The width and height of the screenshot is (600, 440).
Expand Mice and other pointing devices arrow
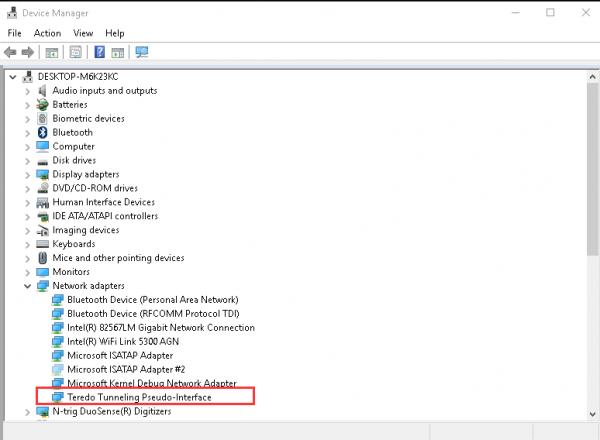pos(27,259)
